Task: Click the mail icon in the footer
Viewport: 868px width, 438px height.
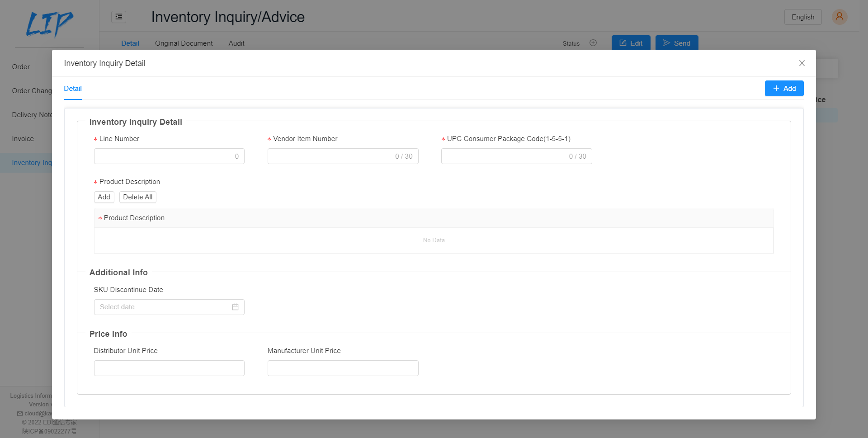Action: pyautogui.click(x=19, y=414)
